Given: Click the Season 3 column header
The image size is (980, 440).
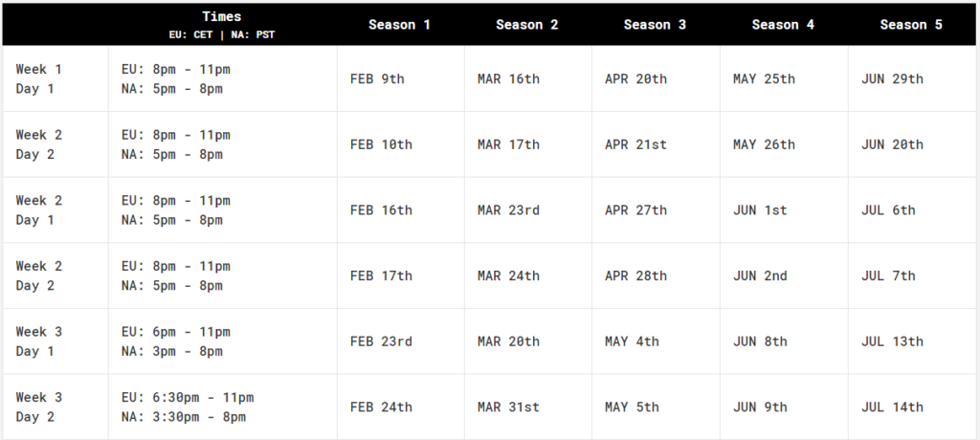Looking at the screenshot, I should [655, 24].
